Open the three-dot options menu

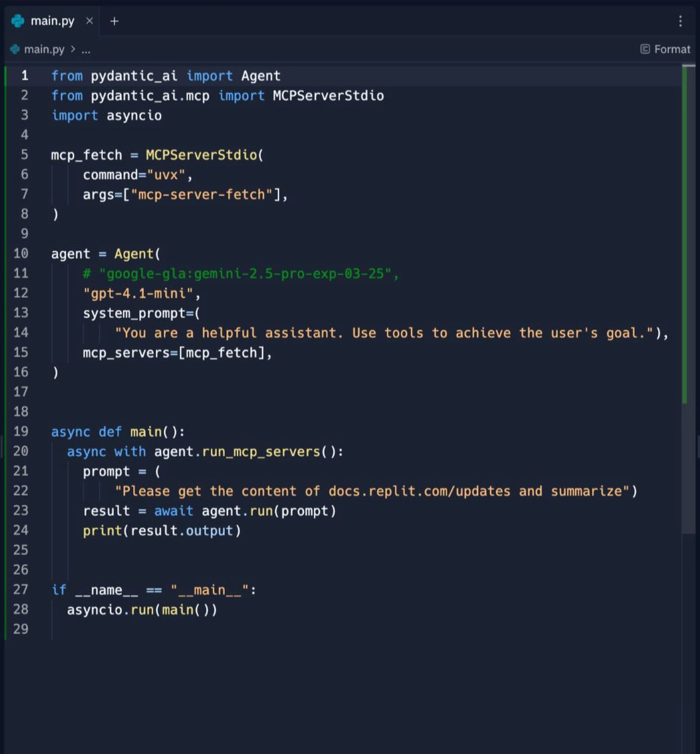coord(681,21)
